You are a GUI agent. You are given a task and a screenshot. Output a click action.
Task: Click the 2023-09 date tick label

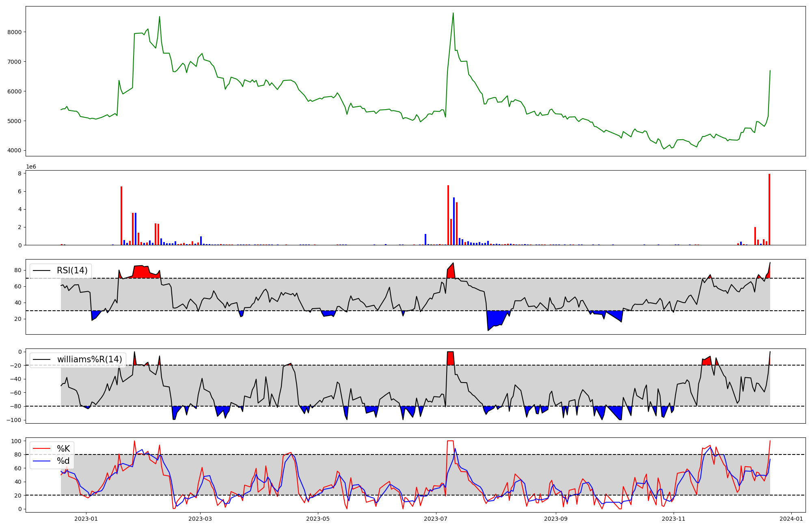pos(555,519)
